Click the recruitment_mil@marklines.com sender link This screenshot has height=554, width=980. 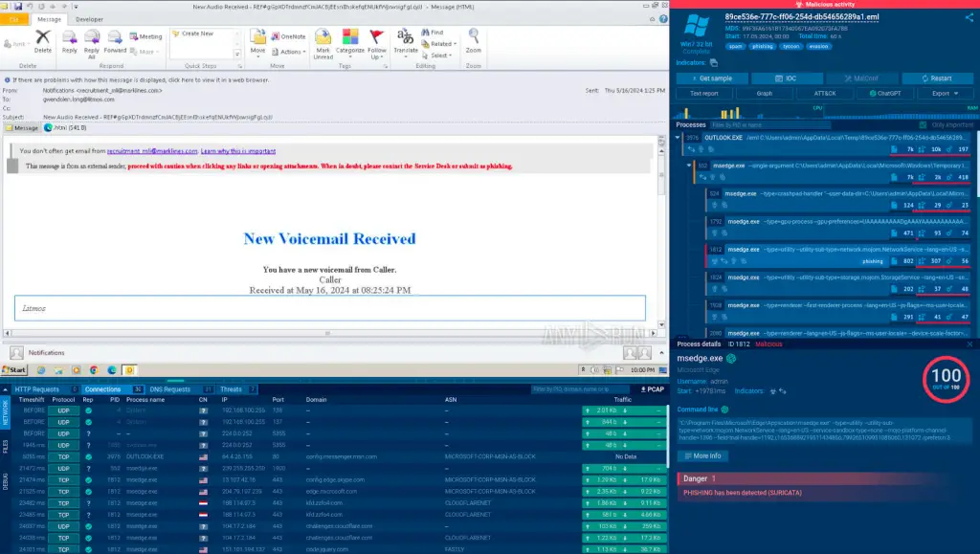tap(152, 151)
